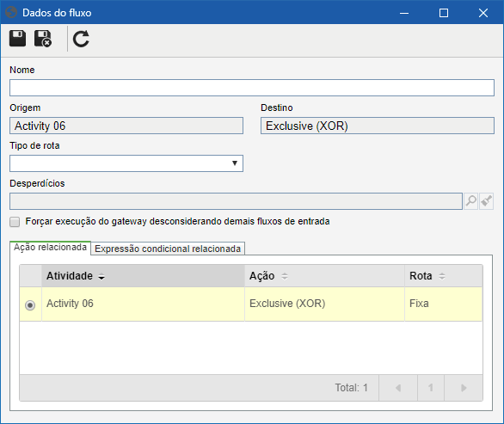Open the Desperdícios search magnifier icon
This screenshot has height=424, width=504.
pyautogui.click(x=471, y=201)
